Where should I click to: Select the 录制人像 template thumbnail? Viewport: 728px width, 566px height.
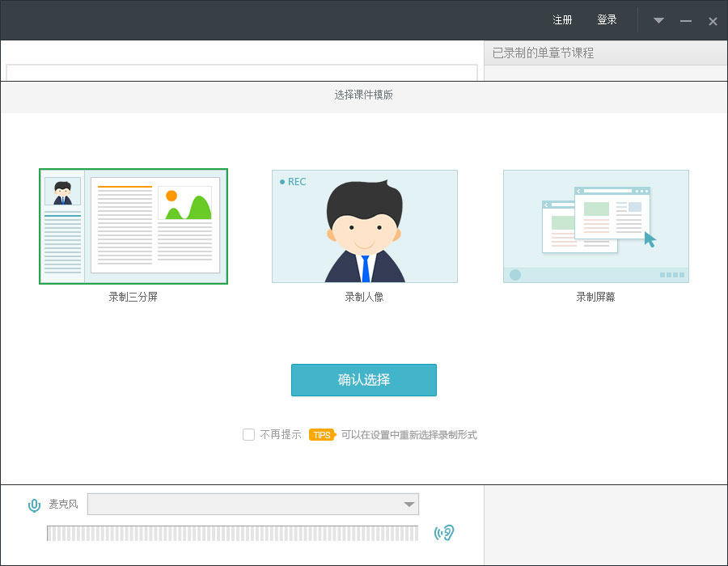(364, 226)
